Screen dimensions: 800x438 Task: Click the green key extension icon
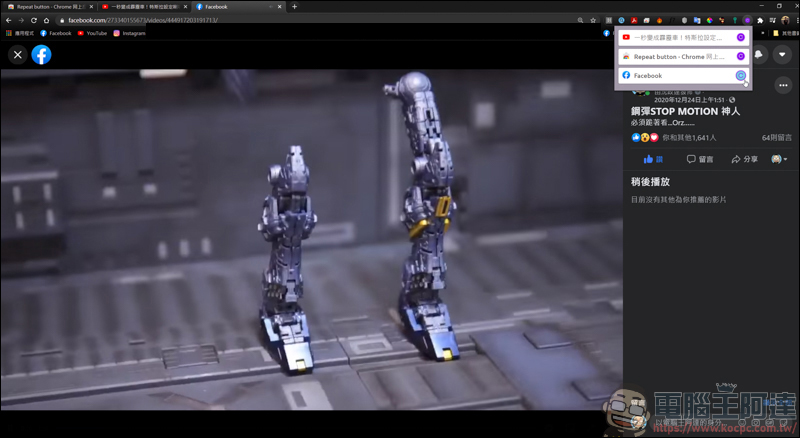[735, 20]
